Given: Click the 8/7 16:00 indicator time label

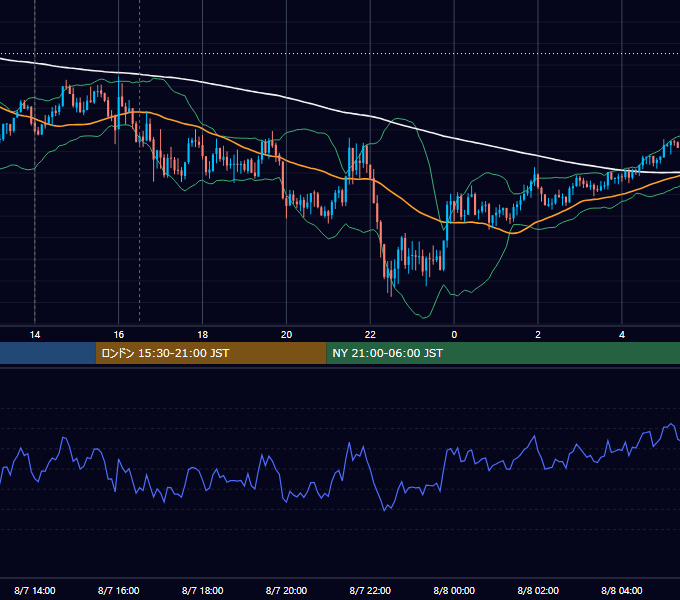Looking at the screenshot, I should click(118, 590).
